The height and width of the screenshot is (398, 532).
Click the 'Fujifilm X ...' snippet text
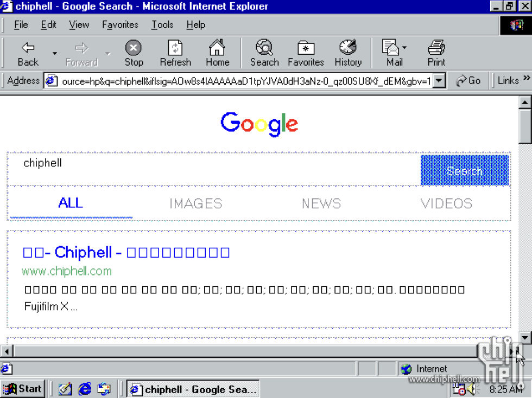[x=51, y=306]
